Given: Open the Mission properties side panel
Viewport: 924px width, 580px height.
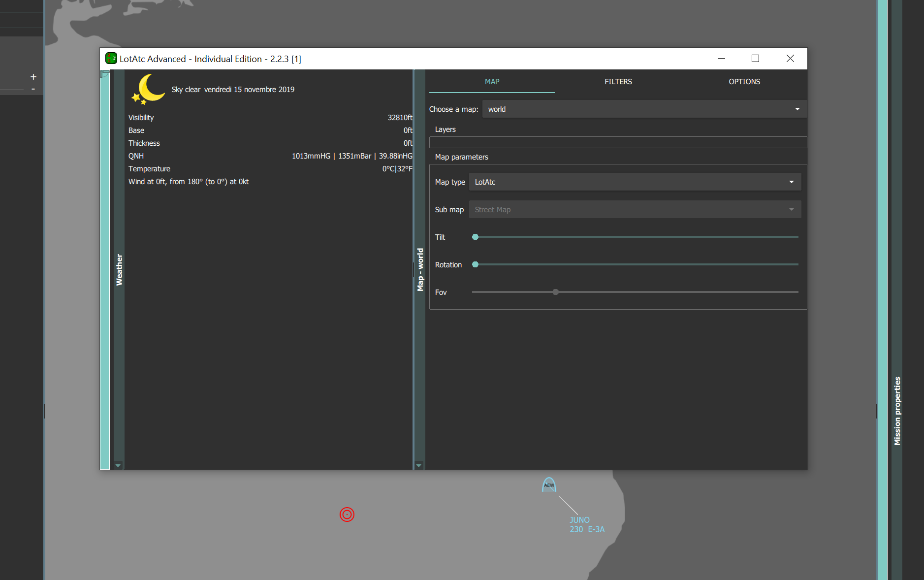Looking at the screenshot, I should click(x=897, y=411).
